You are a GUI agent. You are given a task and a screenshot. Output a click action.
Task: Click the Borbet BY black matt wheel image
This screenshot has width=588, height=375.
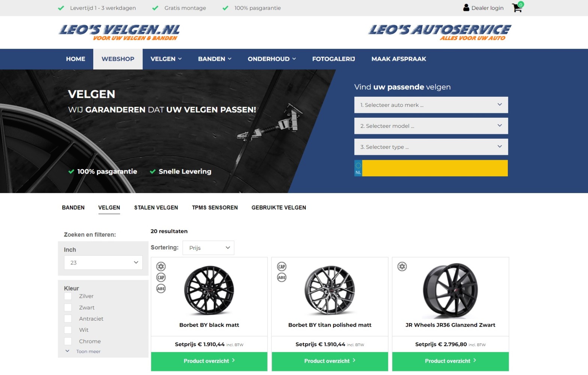pyautogui.click(x=209, y=290)
